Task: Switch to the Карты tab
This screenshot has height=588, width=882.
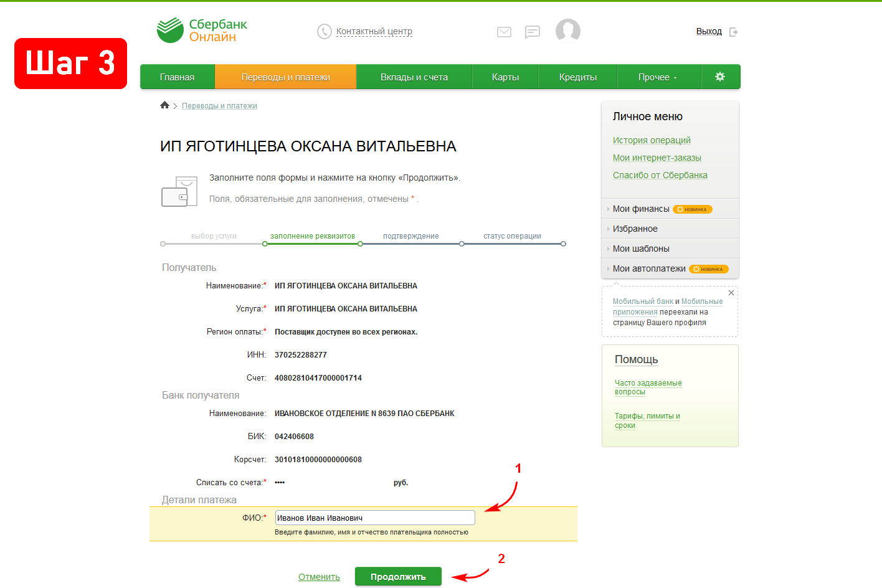Action: click(505, 77)
